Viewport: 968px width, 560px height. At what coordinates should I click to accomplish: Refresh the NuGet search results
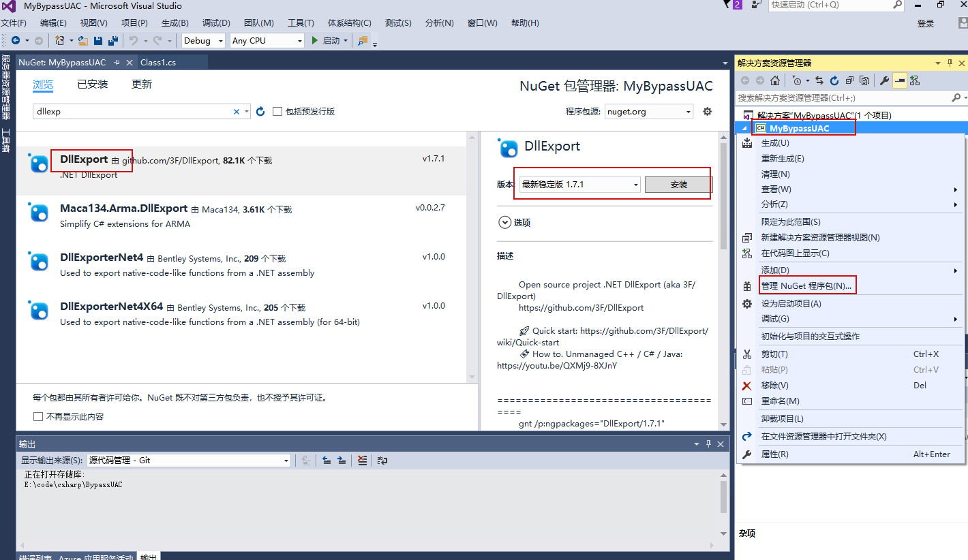[x=260, y=111]
